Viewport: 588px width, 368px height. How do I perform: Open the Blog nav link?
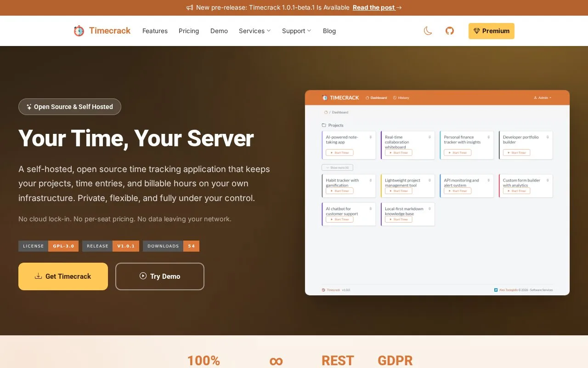tap(329, 31)
